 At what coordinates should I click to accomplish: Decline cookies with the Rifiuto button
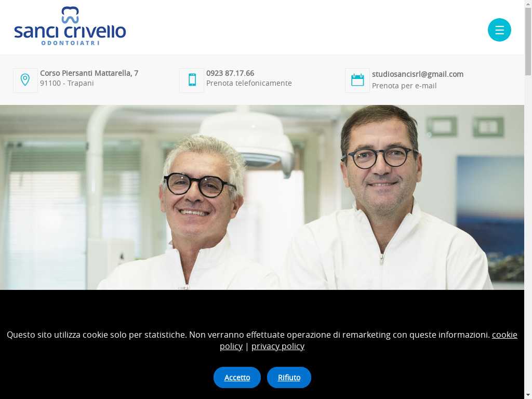coord(289,377)
